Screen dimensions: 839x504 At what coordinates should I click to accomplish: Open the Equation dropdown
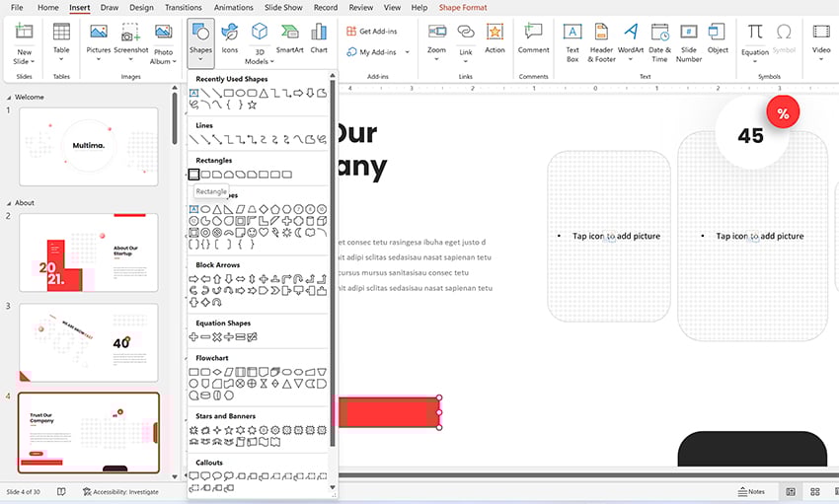pos(755,60)
